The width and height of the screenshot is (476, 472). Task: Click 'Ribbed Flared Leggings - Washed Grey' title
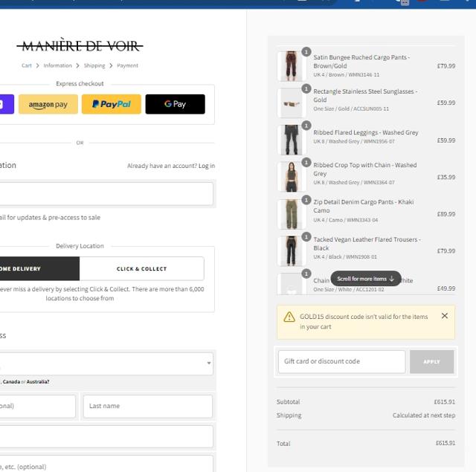tap(366, 132)
